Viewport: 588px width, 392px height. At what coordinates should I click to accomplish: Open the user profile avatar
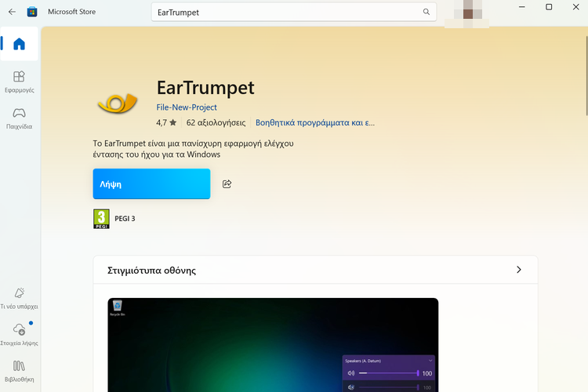[x=467, y=14]
